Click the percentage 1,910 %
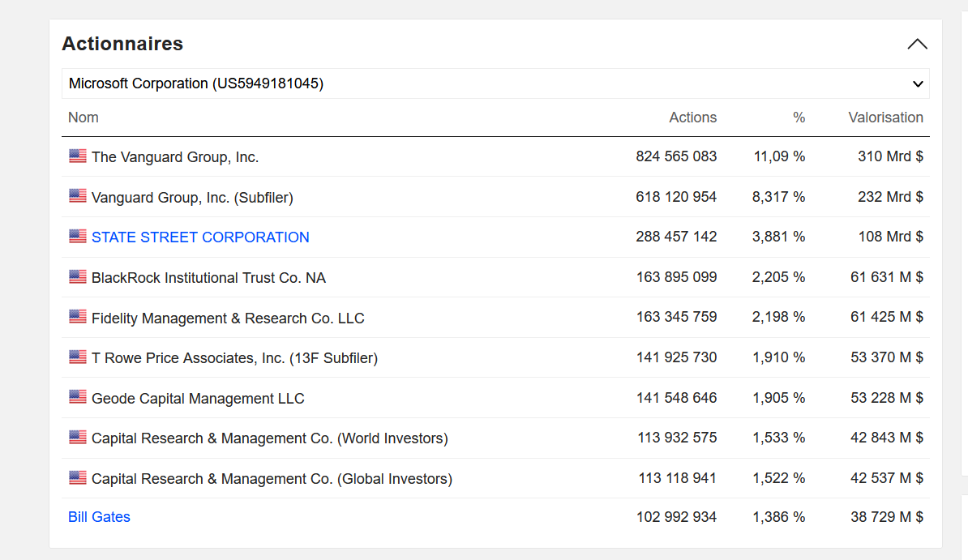The width and height of the screenshot is (968, 560). 778,357
